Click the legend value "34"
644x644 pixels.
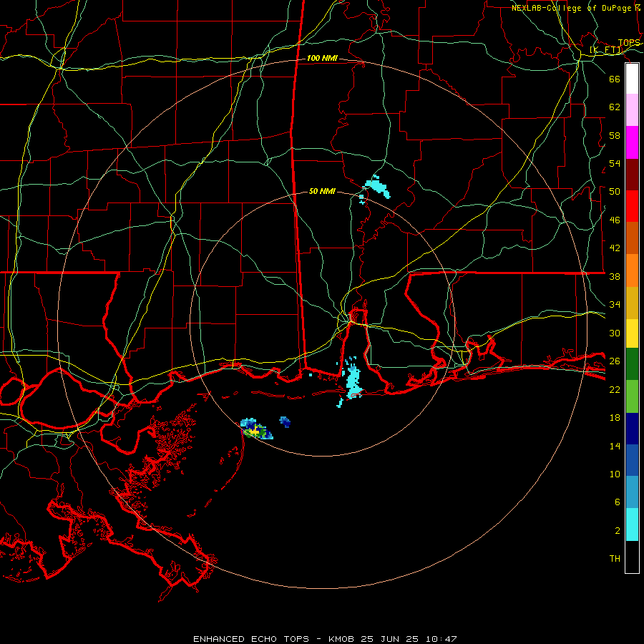[615, 305]
